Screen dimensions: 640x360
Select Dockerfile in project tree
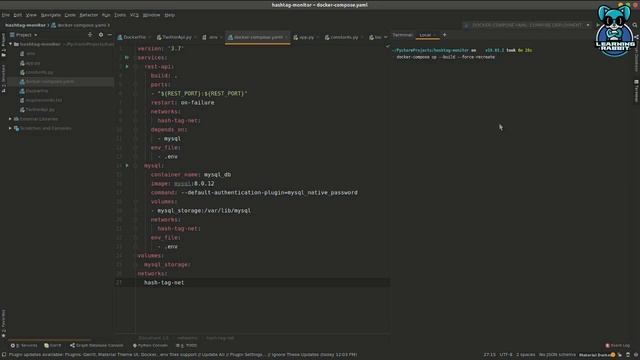pos(37,91)
